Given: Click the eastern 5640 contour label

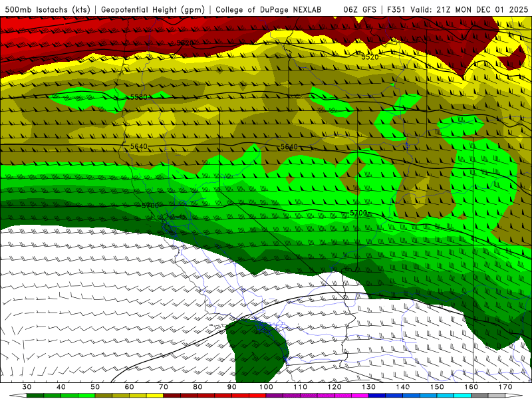Looking at the screenshot, I should [289, 146].
